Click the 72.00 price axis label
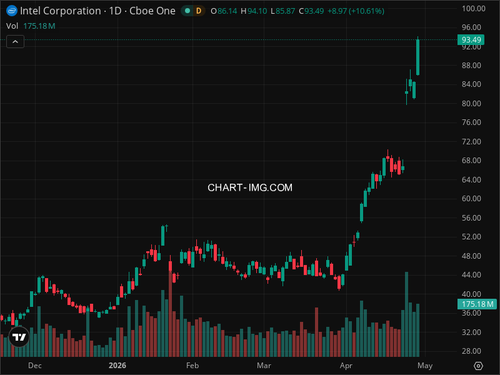 click(471, 142)
